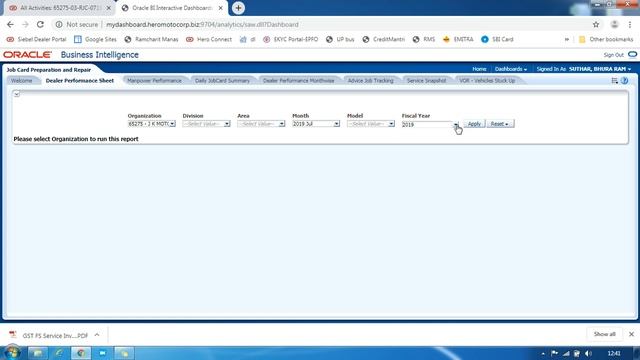Reload the page with the refresh icon
Viewport: 640px width, 360px height.
coord(40,24)
